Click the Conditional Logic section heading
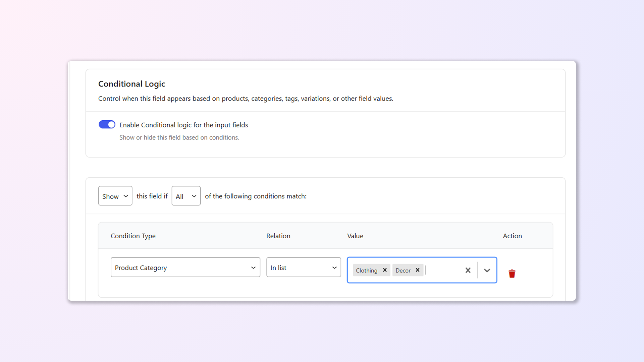The width and height of the screenshot is (644, 362). 131,84
